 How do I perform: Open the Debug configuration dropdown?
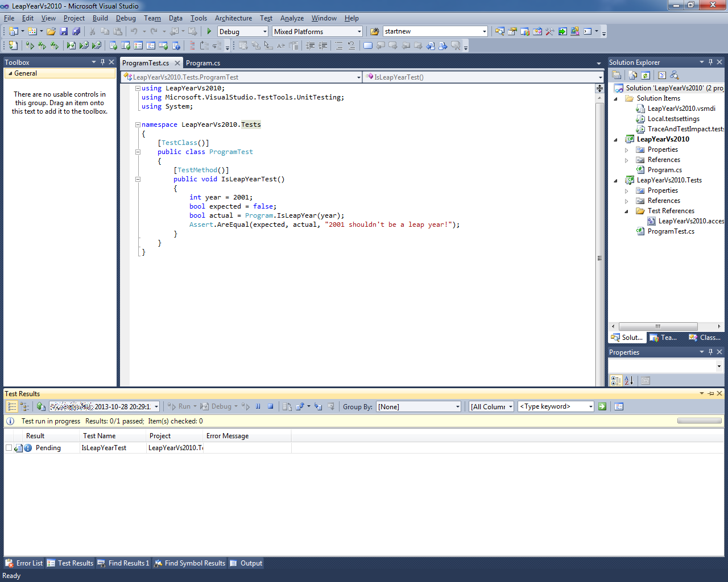[243, 31]
